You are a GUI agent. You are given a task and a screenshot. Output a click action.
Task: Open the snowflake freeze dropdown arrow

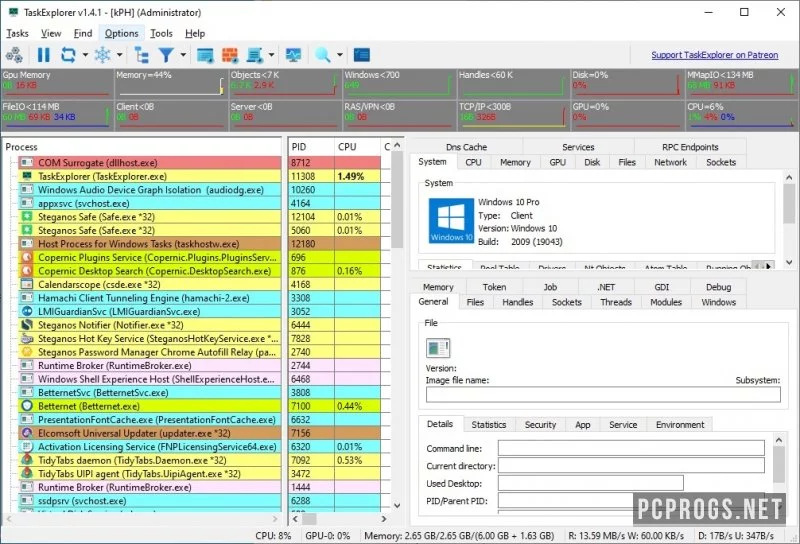[119, 55]
